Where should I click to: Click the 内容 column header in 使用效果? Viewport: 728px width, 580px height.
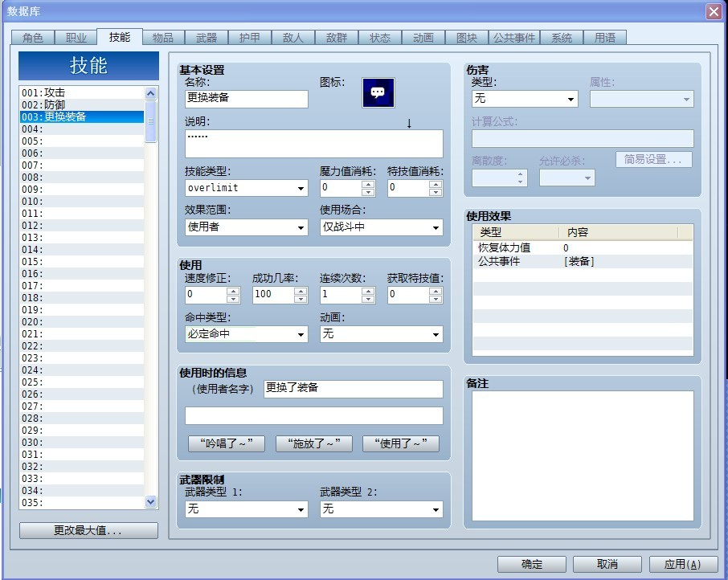pos(619,232)
